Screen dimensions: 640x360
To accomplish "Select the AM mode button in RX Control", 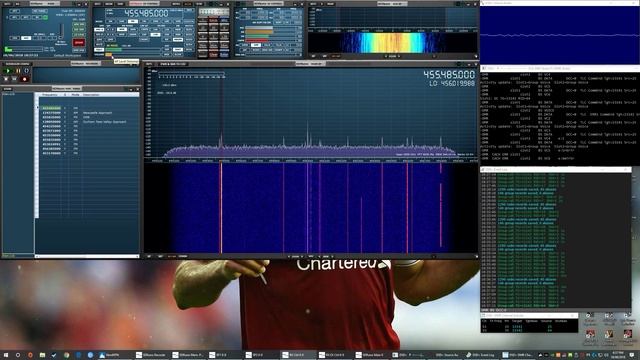I will (110, 21).
